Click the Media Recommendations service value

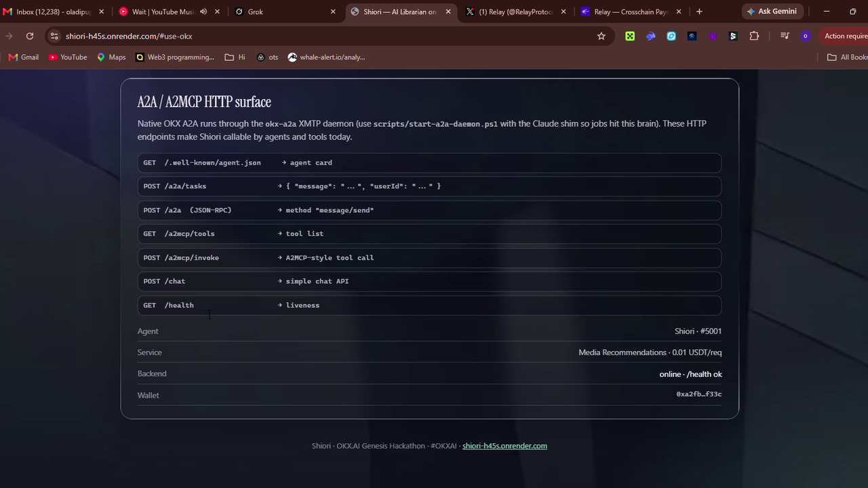click(x=650, y=352)
